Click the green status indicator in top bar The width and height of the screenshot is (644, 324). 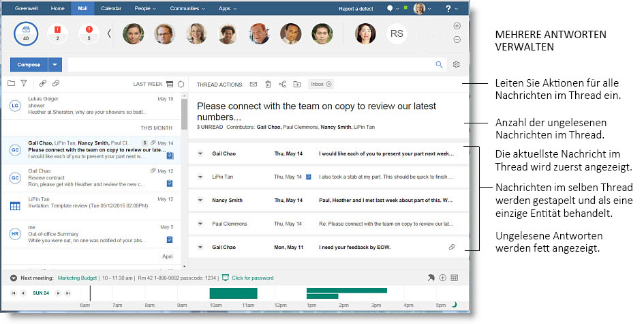click(x=405, y=8)
